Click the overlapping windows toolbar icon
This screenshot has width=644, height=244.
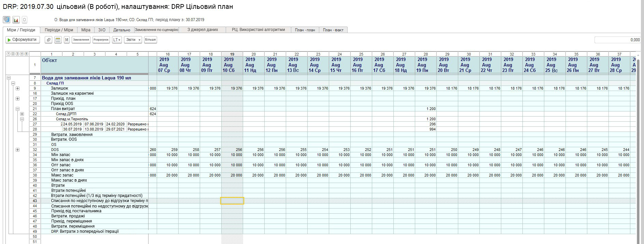pos(48,40)
